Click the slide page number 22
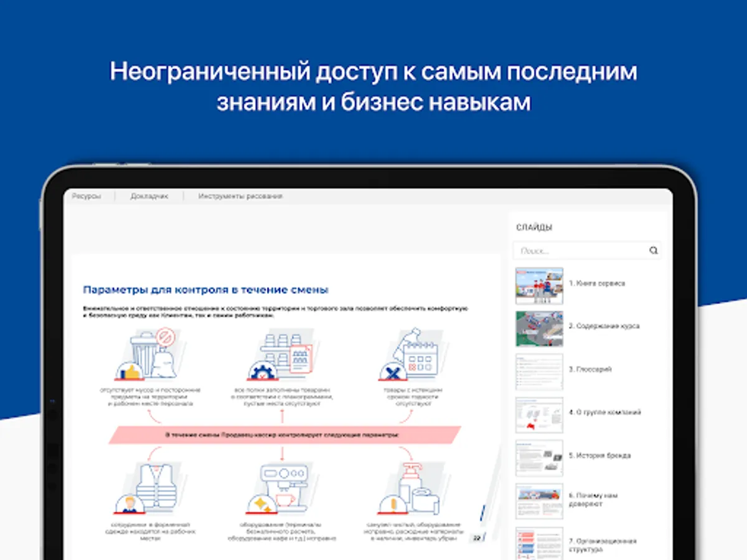 [x=476, y=538]
